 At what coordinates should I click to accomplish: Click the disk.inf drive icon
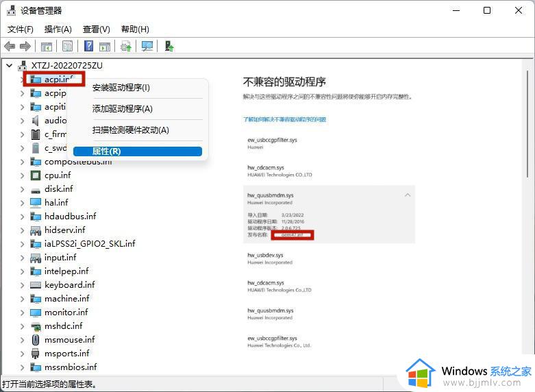coord(36,190)
